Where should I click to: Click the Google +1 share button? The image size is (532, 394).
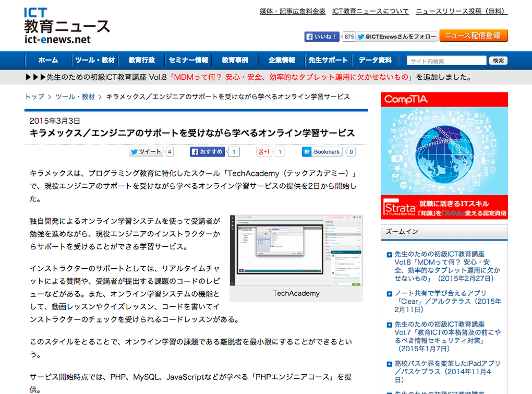click(x=264, y=152)
